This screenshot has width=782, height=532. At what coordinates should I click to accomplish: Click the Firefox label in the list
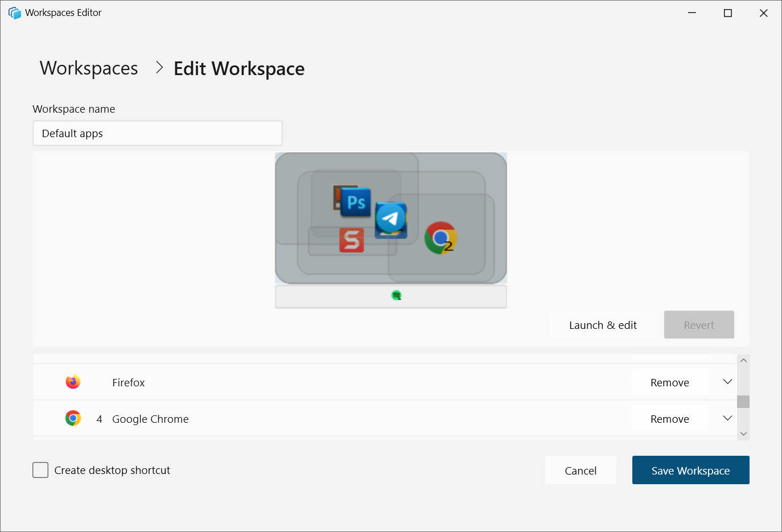pyautogui.click(x=129, y=382)
